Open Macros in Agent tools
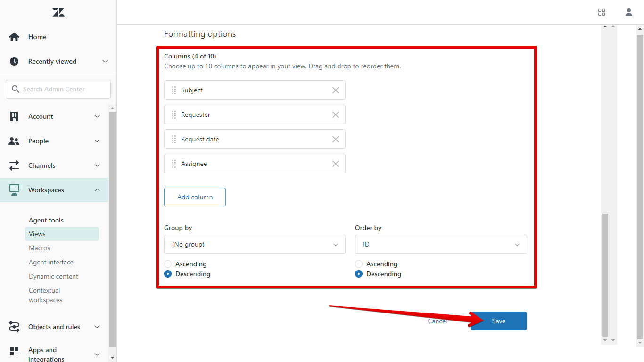 pos(40,248)
